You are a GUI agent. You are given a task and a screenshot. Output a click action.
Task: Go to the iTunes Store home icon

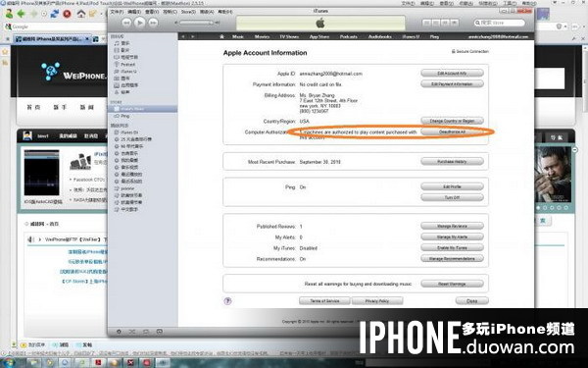[x=221, y=36]
